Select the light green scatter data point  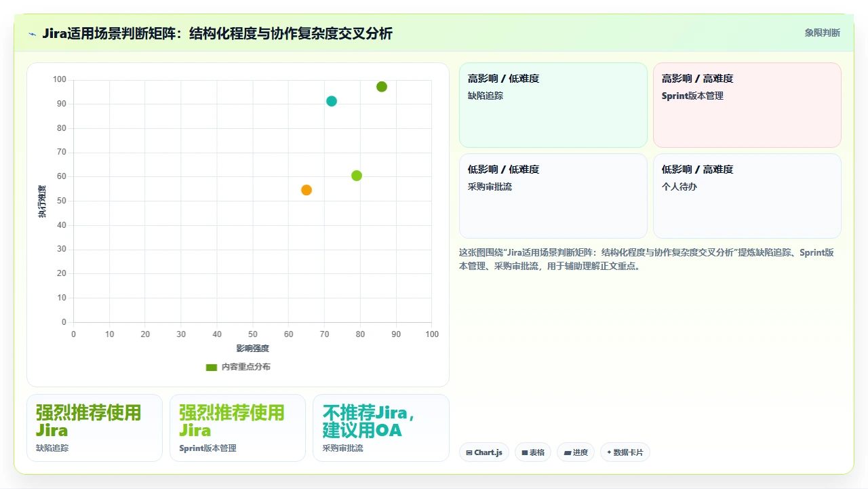point(357,176)
